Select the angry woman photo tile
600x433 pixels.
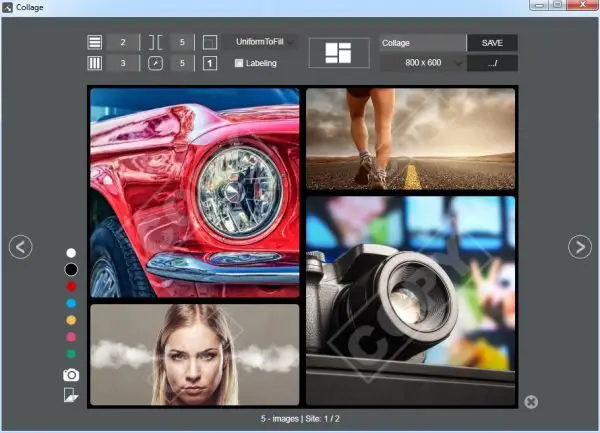(x=195, y=355)
